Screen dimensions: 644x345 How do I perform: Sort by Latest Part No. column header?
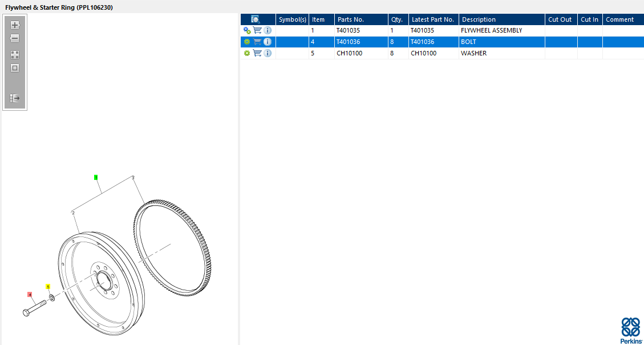tap(434, 19)
